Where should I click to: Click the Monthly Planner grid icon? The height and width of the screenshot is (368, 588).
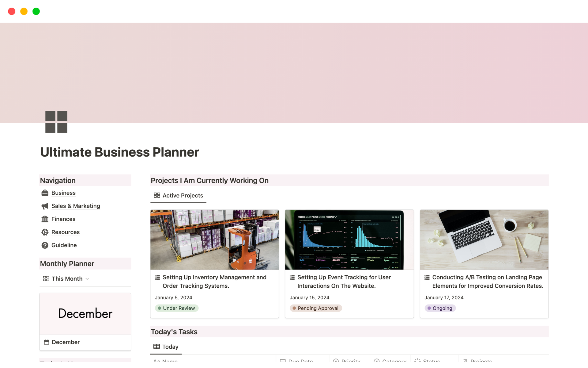click(45, 278)
